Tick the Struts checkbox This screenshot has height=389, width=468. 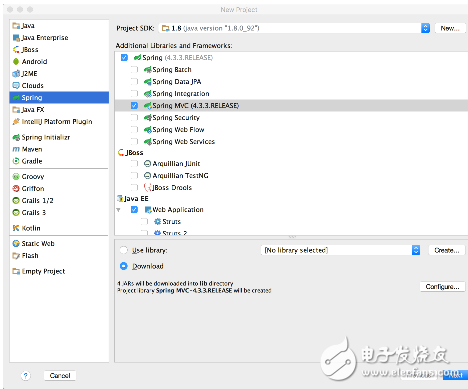coord(144,222)
